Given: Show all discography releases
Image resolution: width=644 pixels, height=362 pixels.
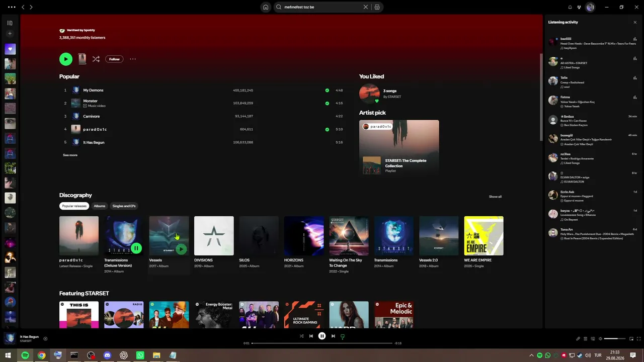Looking at the screenshot, I should click(495, 197).
